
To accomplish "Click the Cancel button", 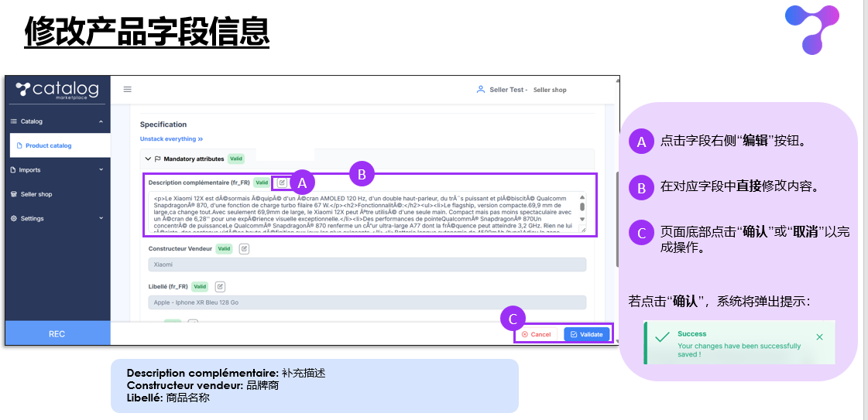I will (x=536, y=334).
